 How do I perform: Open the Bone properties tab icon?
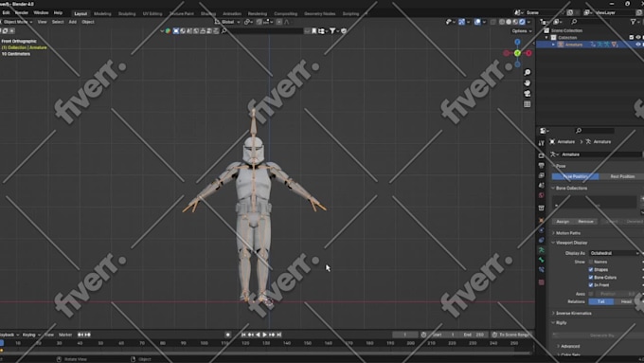542,260
